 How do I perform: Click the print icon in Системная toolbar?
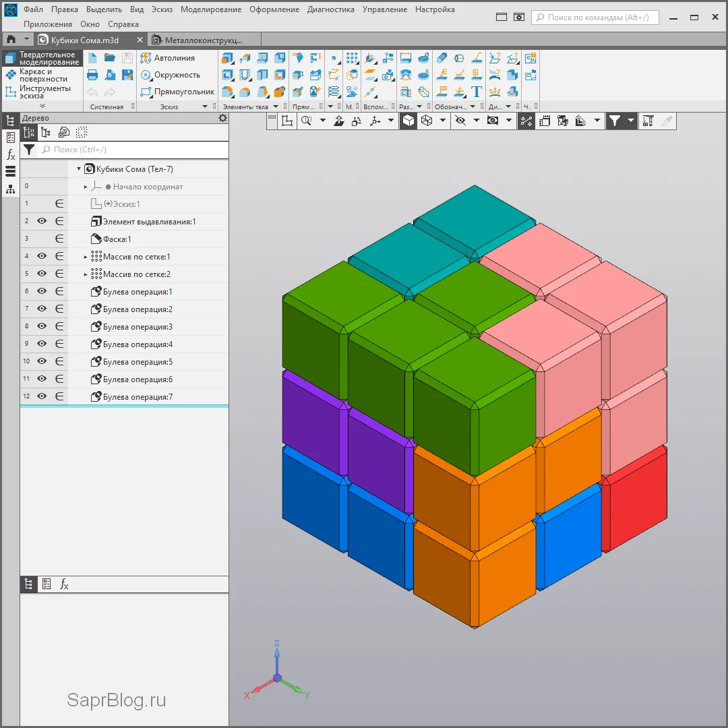93,75
